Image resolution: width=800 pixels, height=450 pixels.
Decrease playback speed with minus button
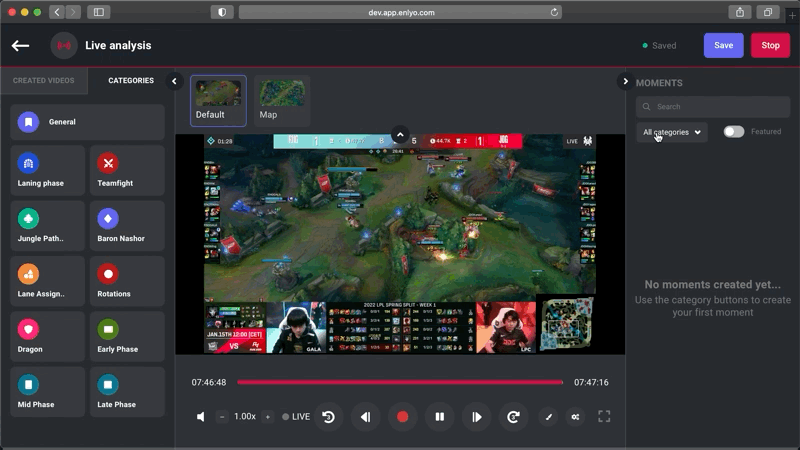(x=222, y=417)
